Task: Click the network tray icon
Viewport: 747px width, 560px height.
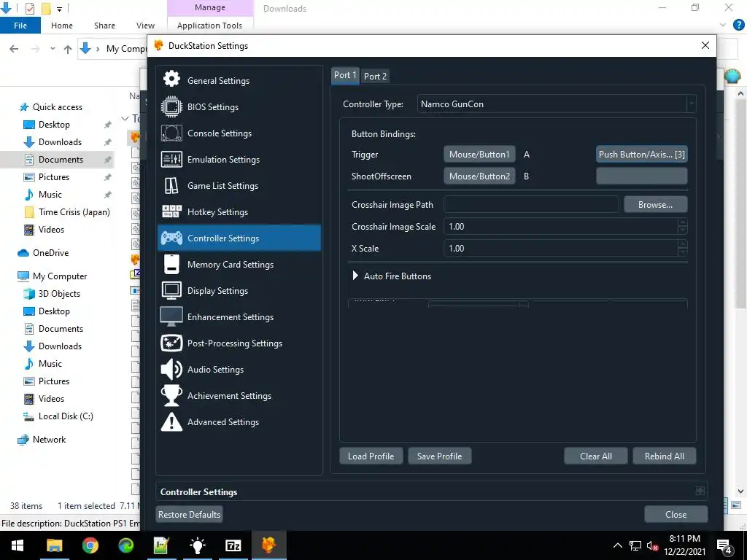Action: click(635, 545)
